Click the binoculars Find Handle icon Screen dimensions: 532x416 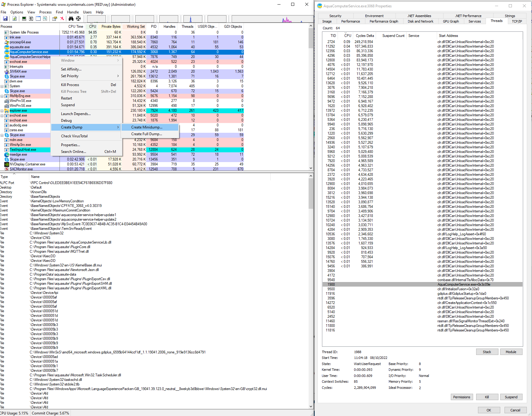[x=71, y=19]
